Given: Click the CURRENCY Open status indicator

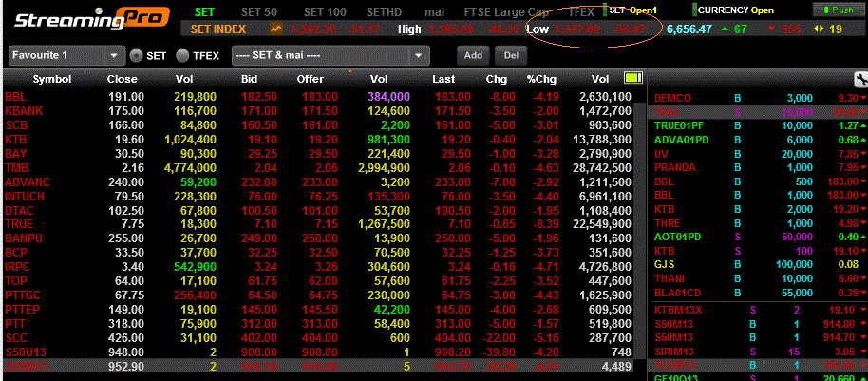Looking at the screenshot, I should (733, 10).
